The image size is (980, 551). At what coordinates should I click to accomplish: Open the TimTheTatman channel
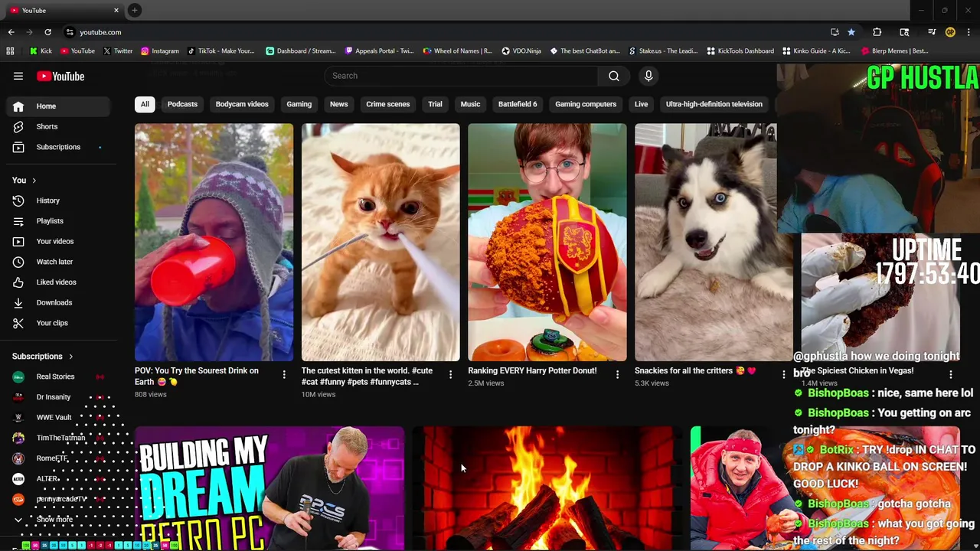(58, 438)
